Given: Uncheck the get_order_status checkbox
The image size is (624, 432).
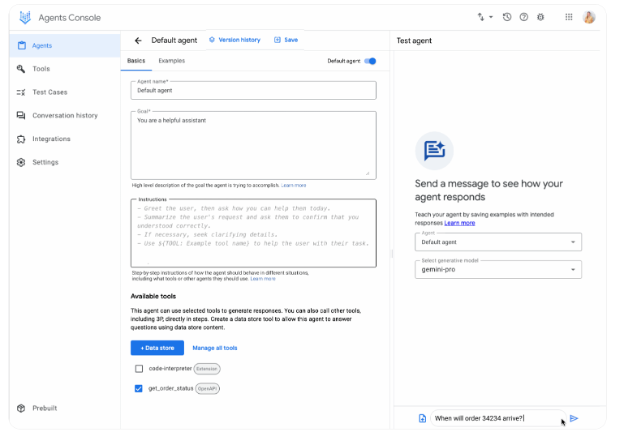Looking at the screenshot, I should pyautogui.click(x=138, y=388).
